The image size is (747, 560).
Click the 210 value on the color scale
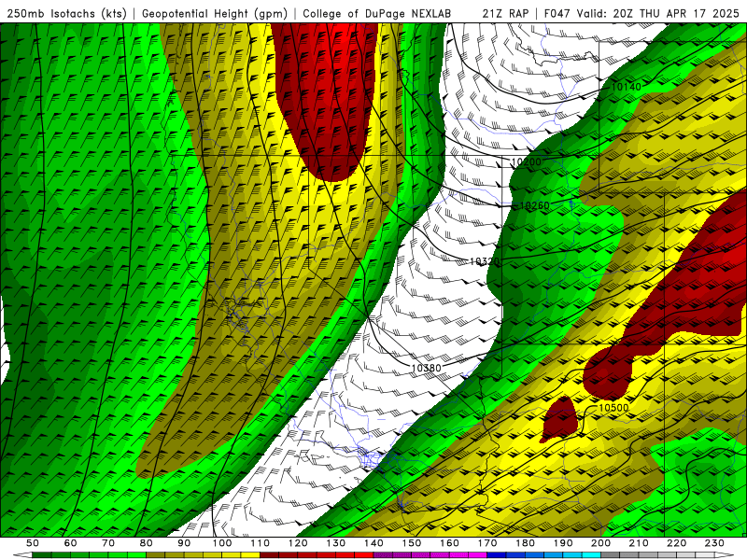(x=639, y=543)
